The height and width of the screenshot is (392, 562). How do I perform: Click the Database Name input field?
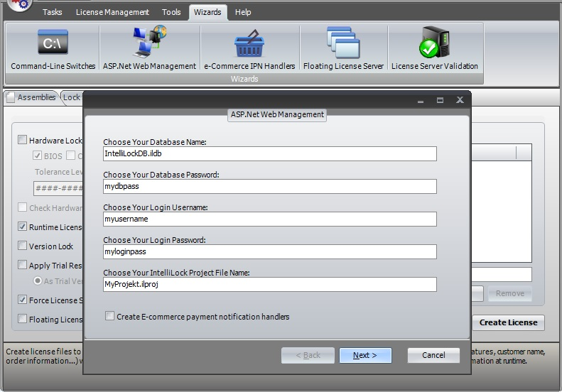point(269,153)
